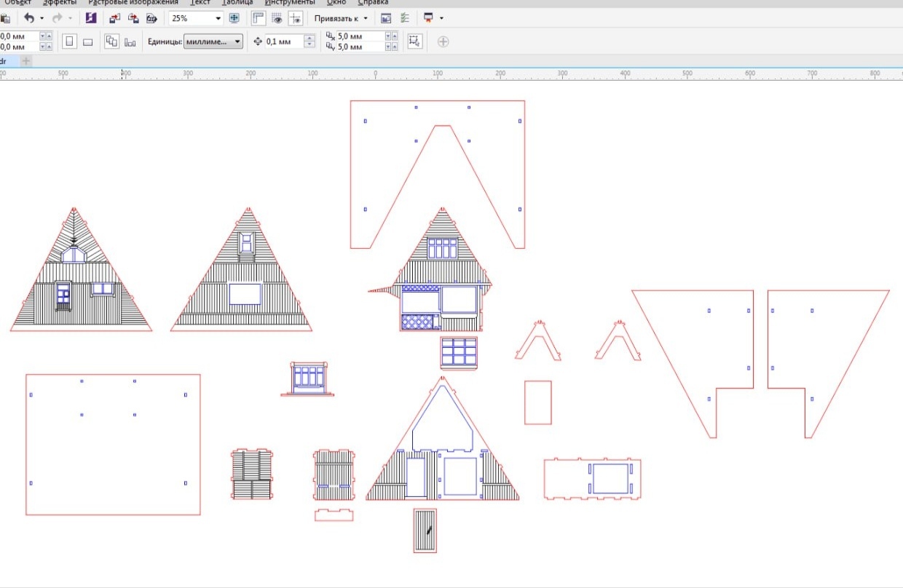This screenshot has width=903, height=588.
Task: Toggle the show rulers button
Action: pos(259,18)
